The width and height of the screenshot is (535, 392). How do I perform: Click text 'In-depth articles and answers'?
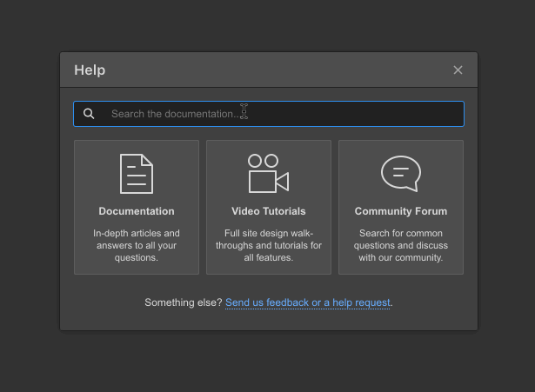(137, 239)
